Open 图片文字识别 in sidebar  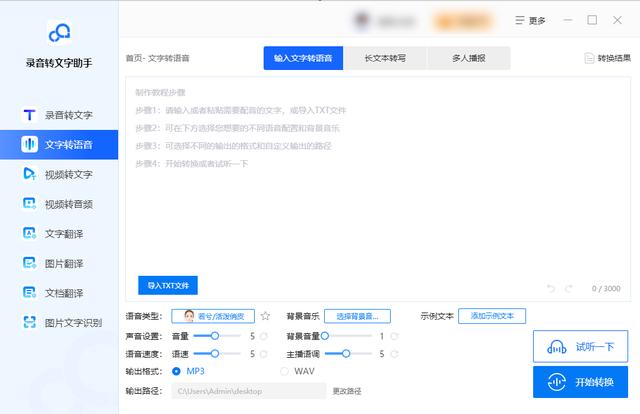click(59, 323)
